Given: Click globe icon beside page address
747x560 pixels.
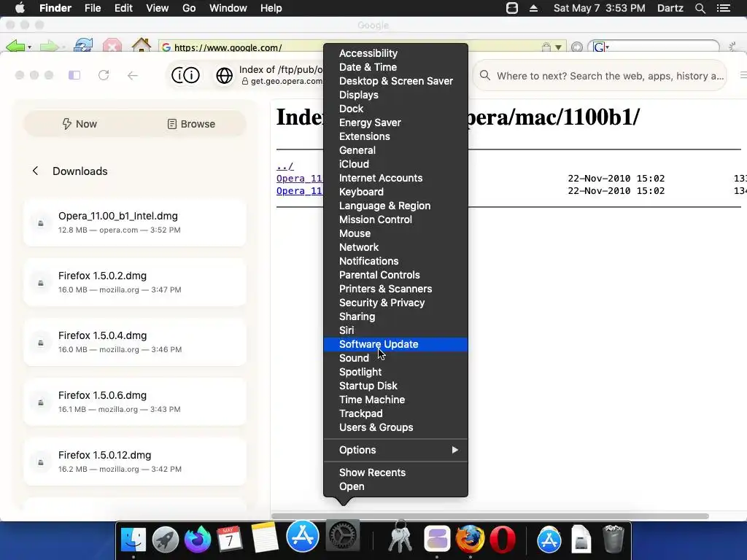Looking at the screenshot, I should 225,75.
